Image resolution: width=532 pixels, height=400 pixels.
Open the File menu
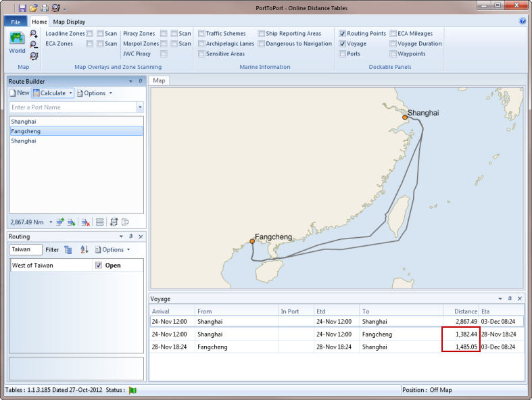click(16, 22)
